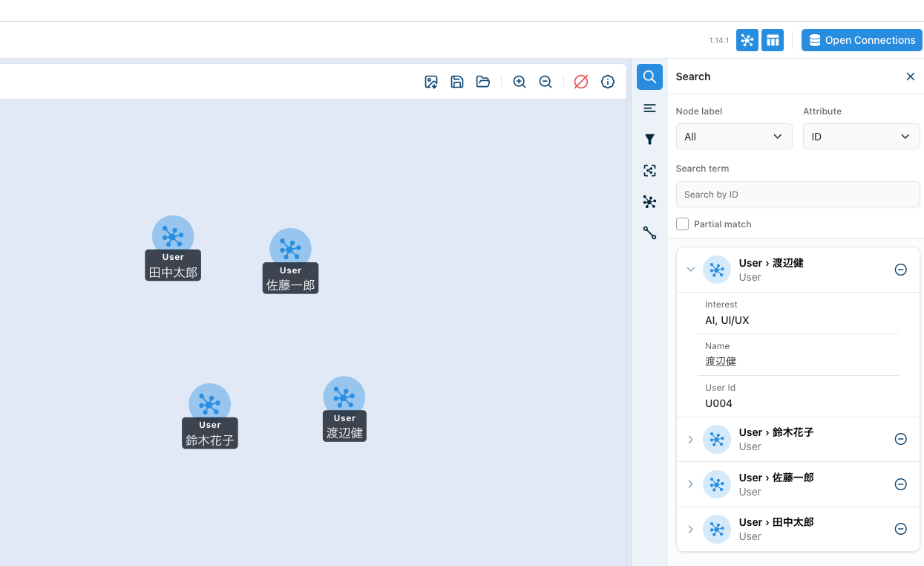Click the Search by ID input field
Viewport: 924px width, 566px height.
(x=797, y=195)
